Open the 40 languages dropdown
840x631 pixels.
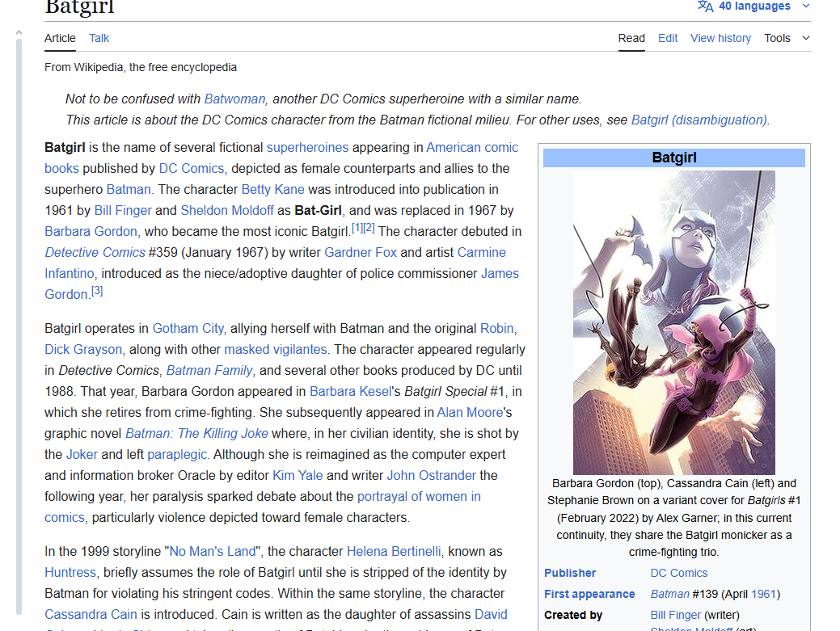pos(754,6)
